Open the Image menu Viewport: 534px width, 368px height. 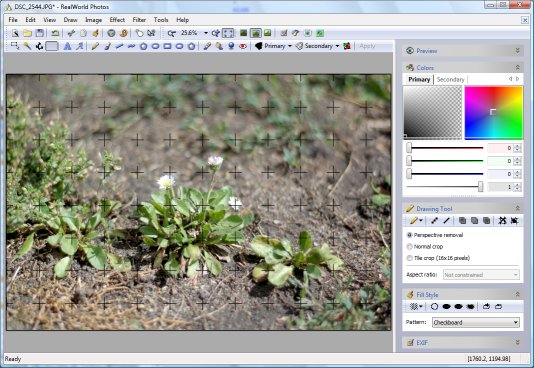coord(93,20)
